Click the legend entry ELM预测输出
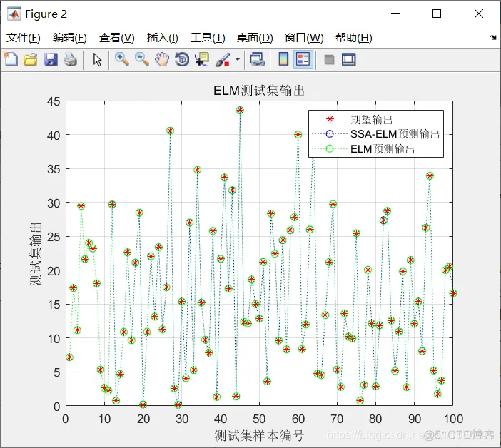Screen dimensions: 501x448 pyautogui.click(x=383, y=149)
